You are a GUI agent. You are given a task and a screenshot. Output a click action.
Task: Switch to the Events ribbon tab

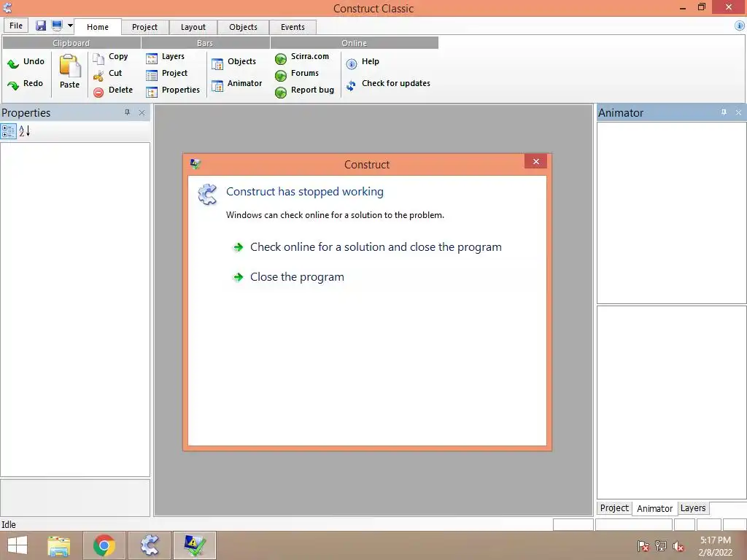293,27
